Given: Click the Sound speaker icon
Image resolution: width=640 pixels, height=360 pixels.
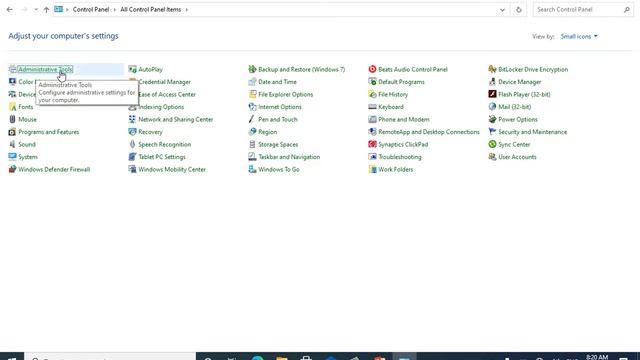Looking at the screenshot, I should point(12,144).
